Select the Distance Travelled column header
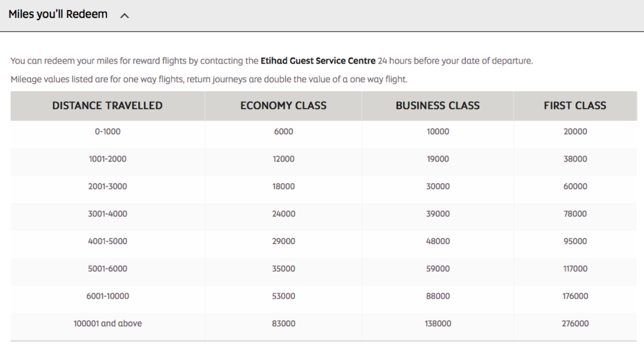644x346 pixels. pos(107,106)
